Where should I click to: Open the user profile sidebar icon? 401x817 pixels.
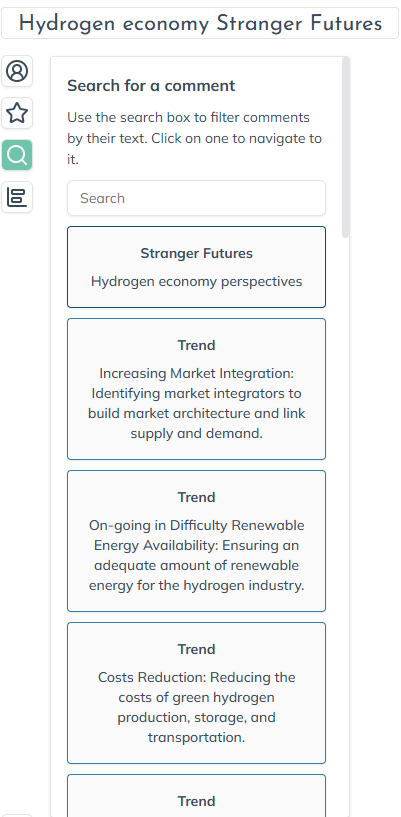coord(17,71)
